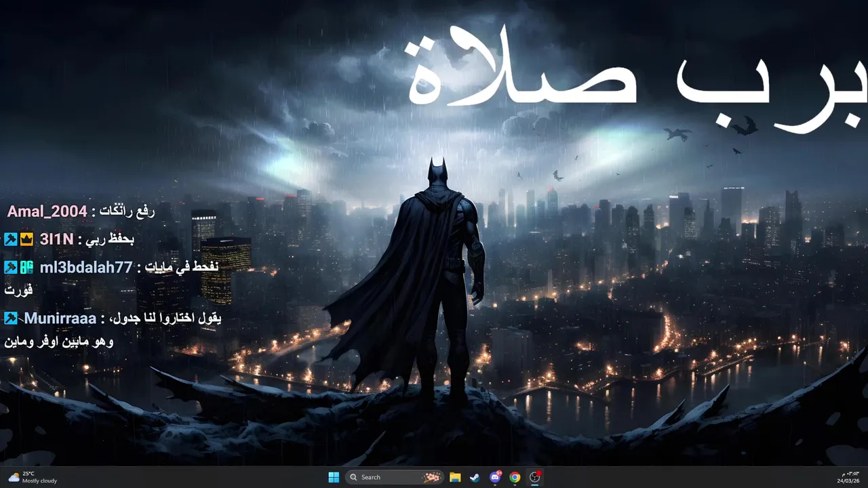Click the moderator badge beside 3l1N

coord(10,239)
